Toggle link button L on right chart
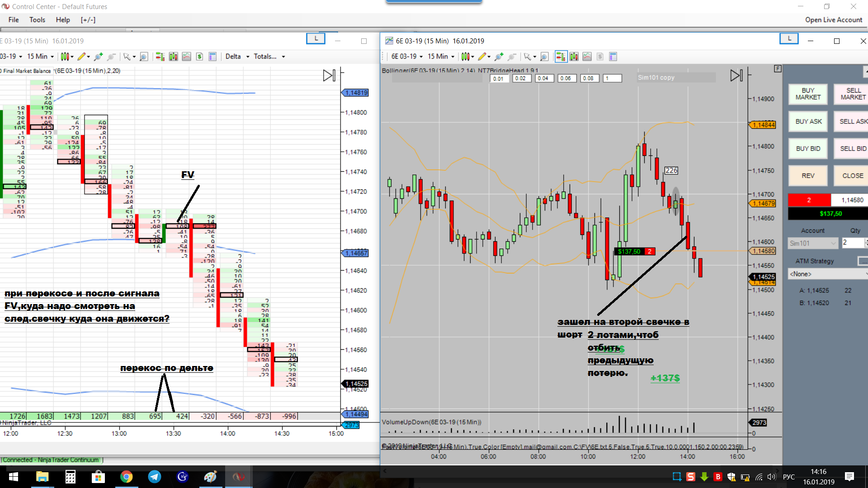Image resolution: width=868 pixels, height=488 pixels. [789, 39]
